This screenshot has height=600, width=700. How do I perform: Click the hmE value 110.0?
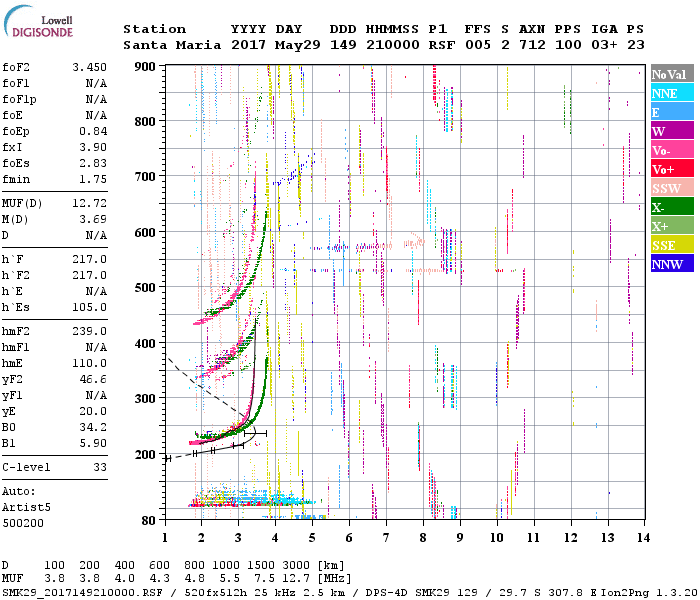tap(90, 363)
